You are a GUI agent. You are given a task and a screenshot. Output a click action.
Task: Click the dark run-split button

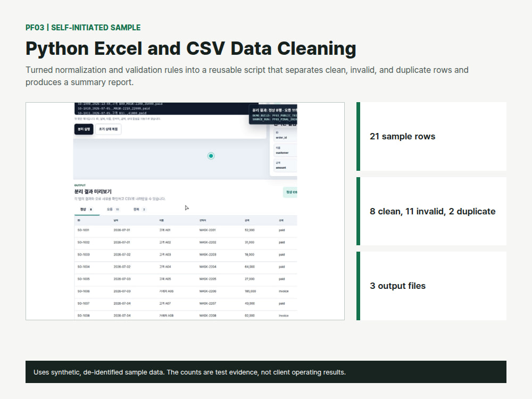point(84,129)
